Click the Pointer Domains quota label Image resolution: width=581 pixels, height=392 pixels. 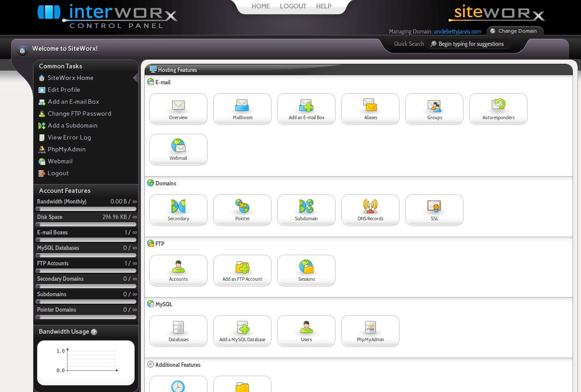coord(57,309)
